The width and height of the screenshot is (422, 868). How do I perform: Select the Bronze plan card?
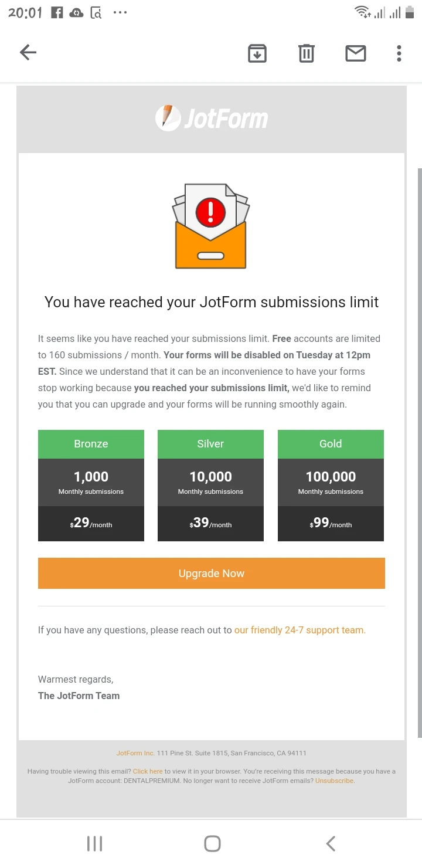point(91,485)
